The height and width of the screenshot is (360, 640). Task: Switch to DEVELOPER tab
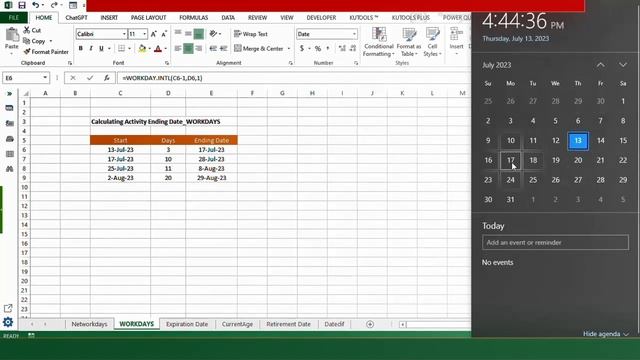click(321, 18)
